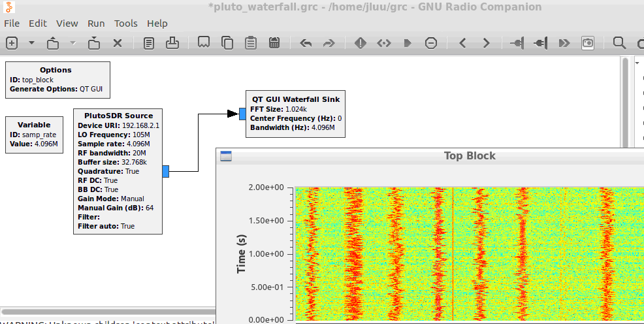
Task: Paste the block using the clipboard icon
Action: tap(251, 42)
